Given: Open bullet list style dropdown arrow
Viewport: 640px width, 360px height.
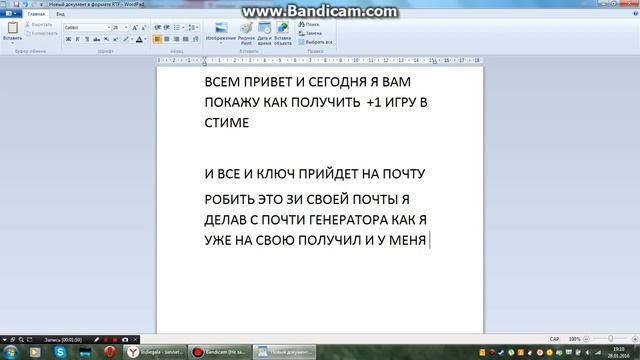Looking at the screenshot, I should click(x=183, y=27).
